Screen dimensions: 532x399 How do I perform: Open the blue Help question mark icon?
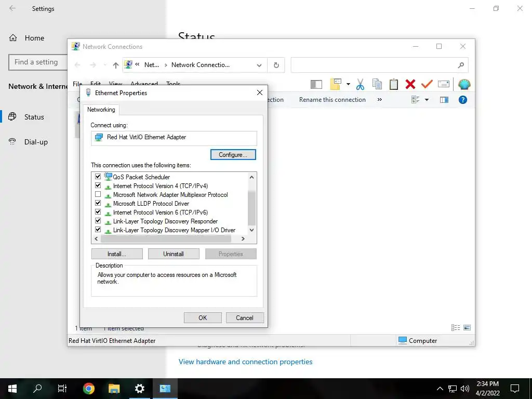coord(463,100)
